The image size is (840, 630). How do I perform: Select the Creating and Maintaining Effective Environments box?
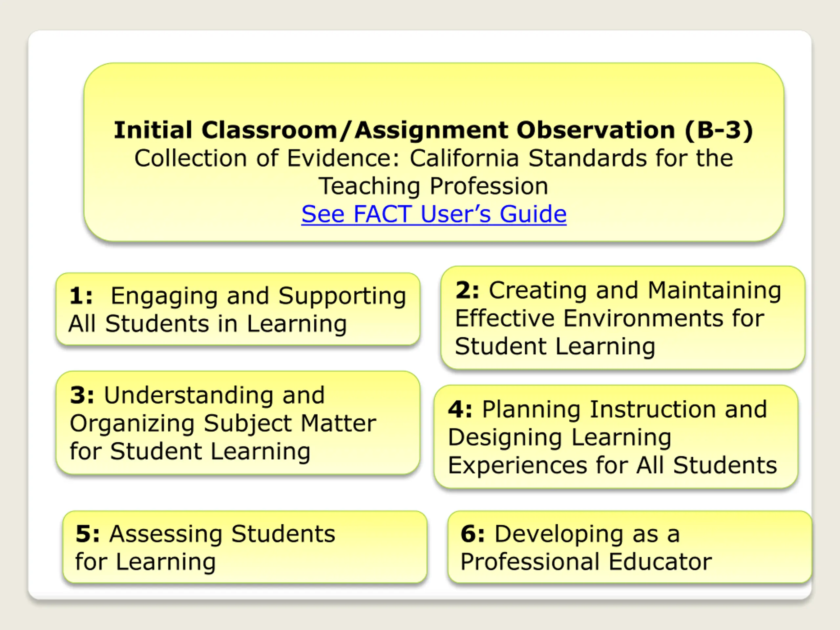click(x=623, y=318)
